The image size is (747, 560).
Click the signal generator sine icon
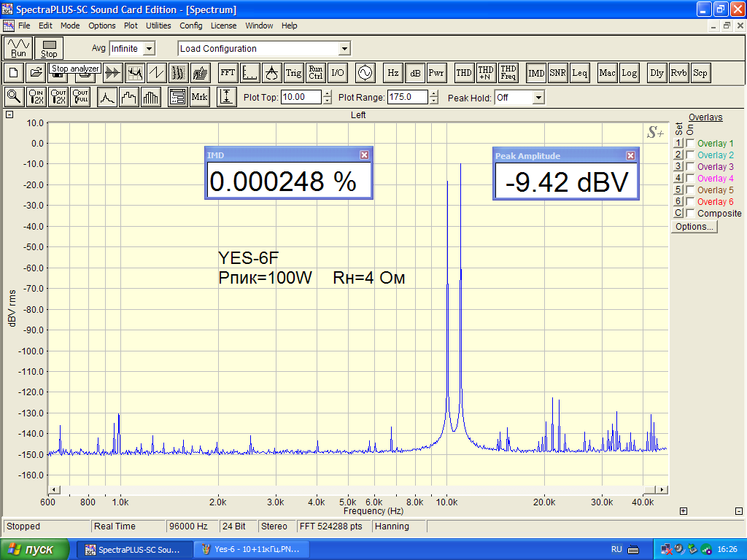[x=364, y=73]
